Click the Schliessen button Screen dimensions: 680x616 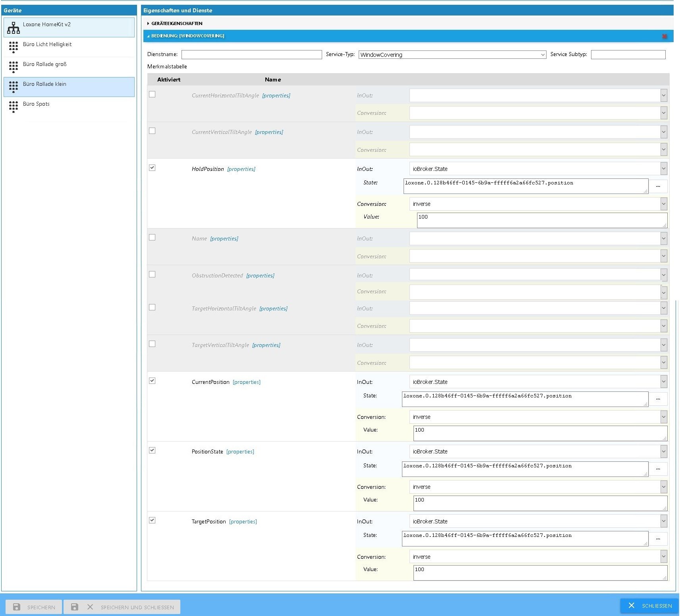coord(649,606)
